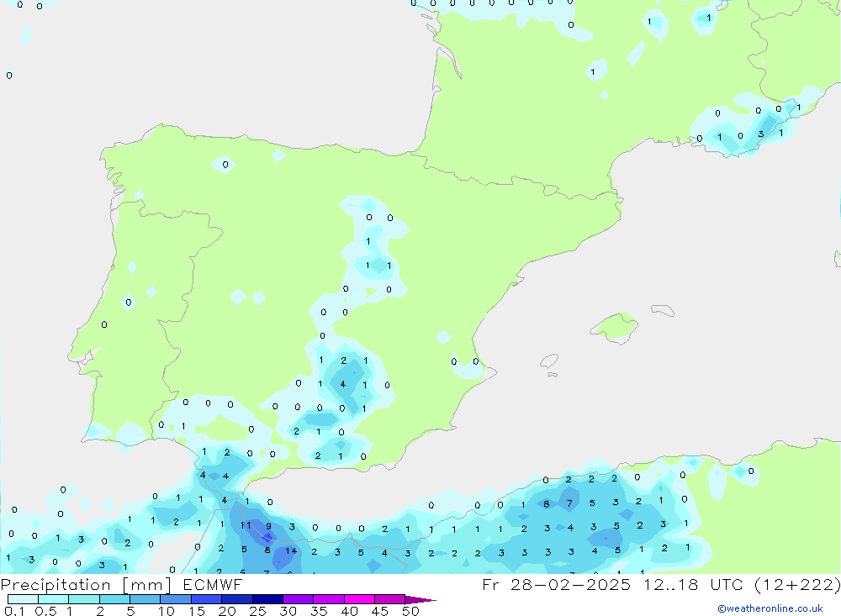
Task: Click the '0.5' legend scale label
Action: tap(45, 611)
